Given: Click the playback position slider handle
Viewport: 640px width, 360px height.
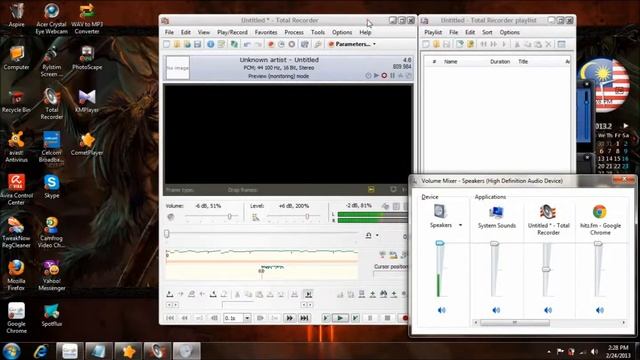Looking at the screenshot, I should (167, 233).
